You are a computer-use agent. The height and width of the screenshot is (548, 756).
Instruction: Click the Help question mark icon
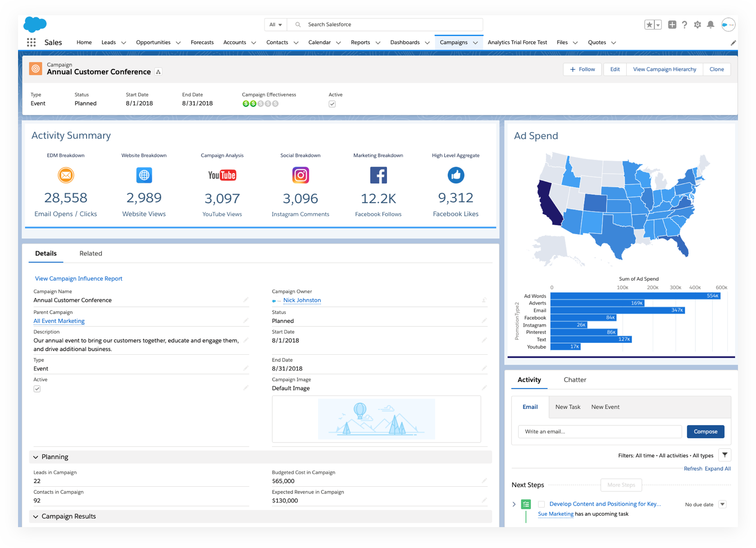click(684, 25)
